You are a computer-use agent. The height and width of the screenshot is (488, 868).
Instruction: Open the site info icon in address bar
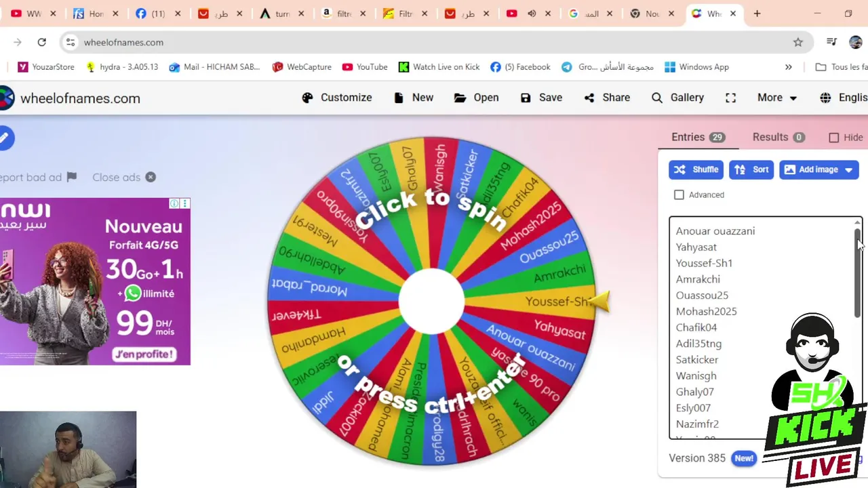click(x=70, y=42)
